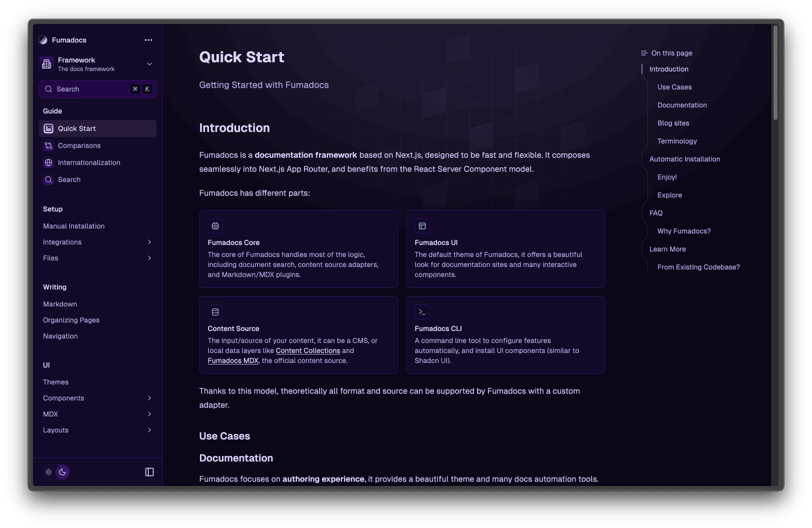Switch to light theme sun toggle
This screenshot has width=812, height=528.
point(48,472)
